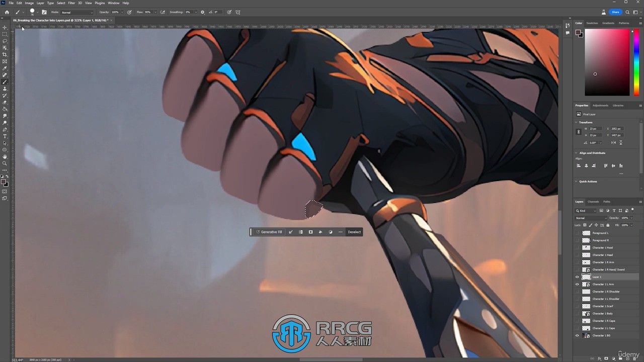644x362 pixels.
Task: Pick a color in the Color panel field
Action: tap(607, 62)
